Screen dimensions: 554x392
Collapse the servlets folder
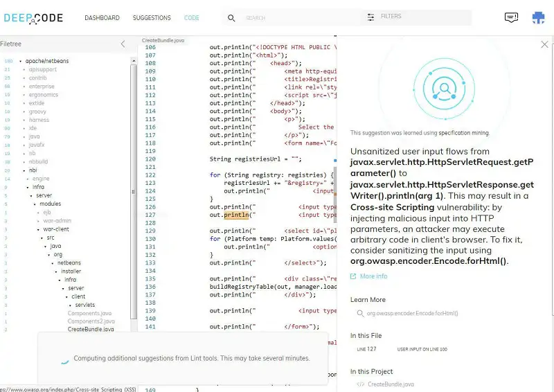click(x=71, y=305)
